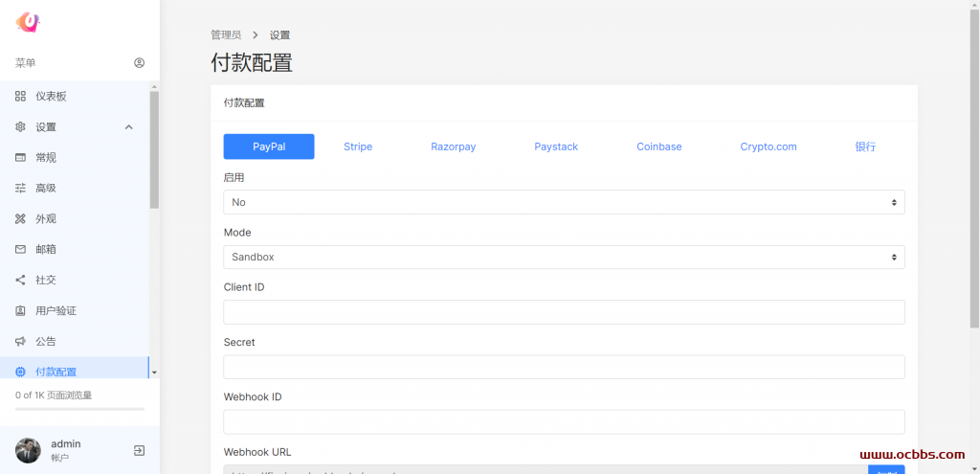This screenshot has height=474, width=980.
Task: Click the 菜单 sidebar heading
Action: click(x=25, y=62)
